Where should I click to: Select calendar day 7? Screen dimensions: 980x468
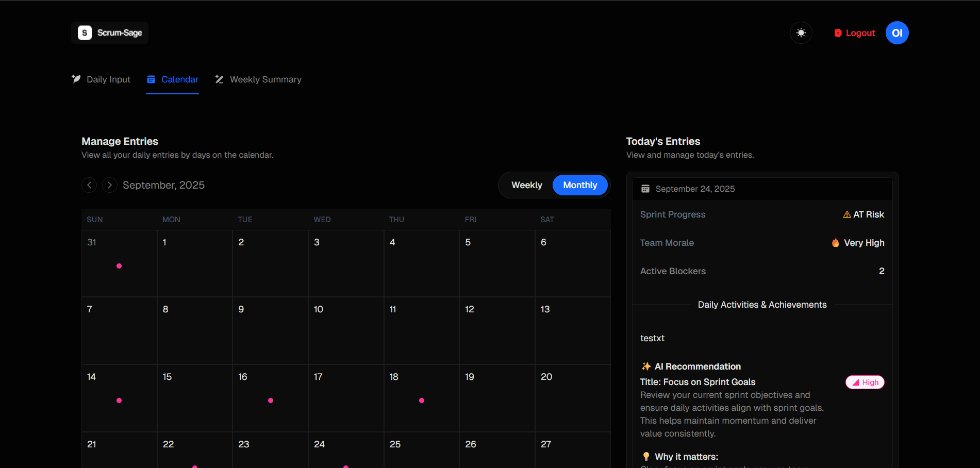pos(119,331)
